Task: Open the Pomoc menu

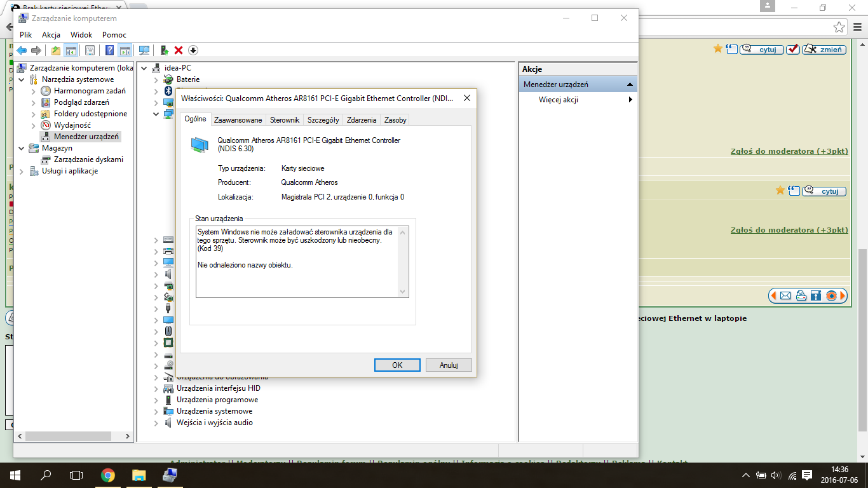Action: [x=114, y=35]
